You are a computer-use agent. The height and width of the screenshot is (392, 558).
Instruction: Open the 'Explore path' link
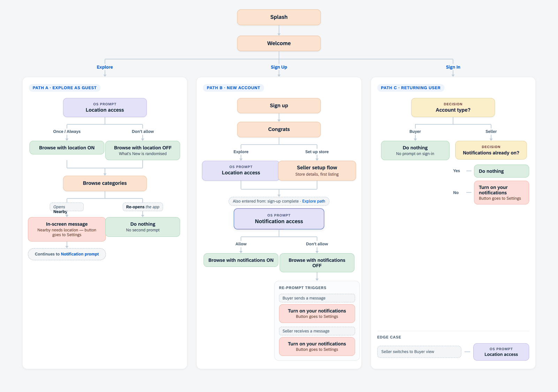tap(314, 201)
